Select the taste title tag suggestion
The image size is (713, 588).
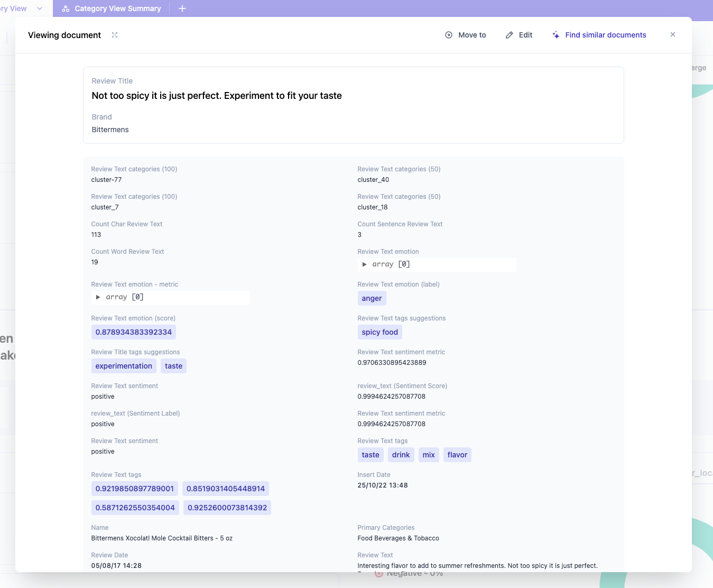tap(173, 366)
